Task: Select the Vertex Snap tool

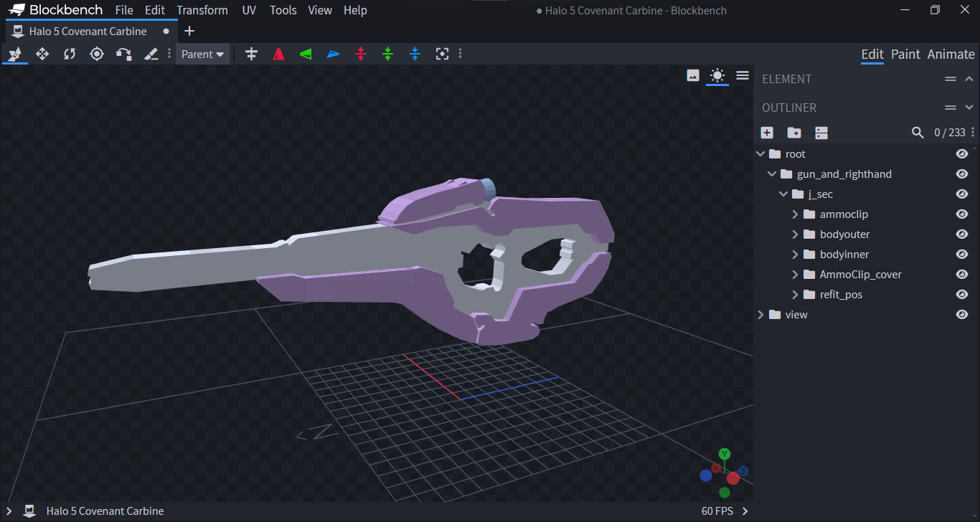Action: click(124, 54)
